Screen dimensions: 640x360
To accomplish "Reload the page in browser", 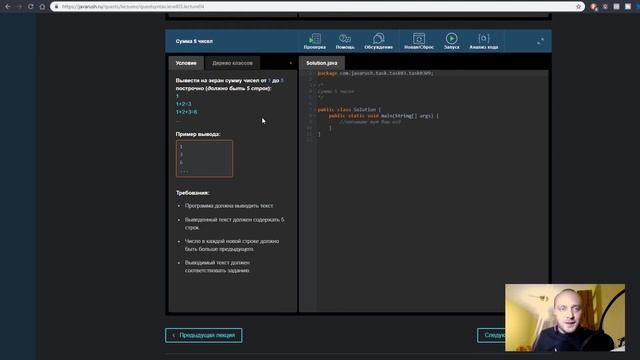I will tap(31, 7).
